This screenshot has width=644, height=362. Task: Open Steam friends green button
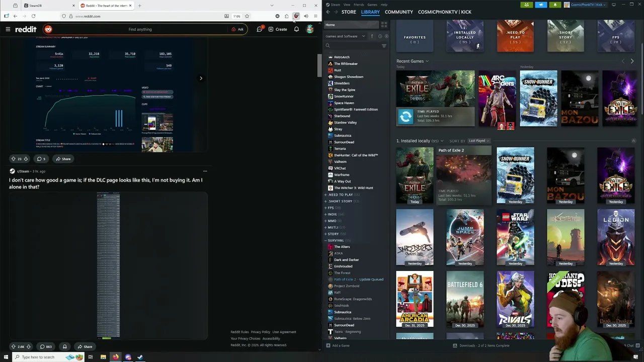pyautogui.click(x=526, y=5)
